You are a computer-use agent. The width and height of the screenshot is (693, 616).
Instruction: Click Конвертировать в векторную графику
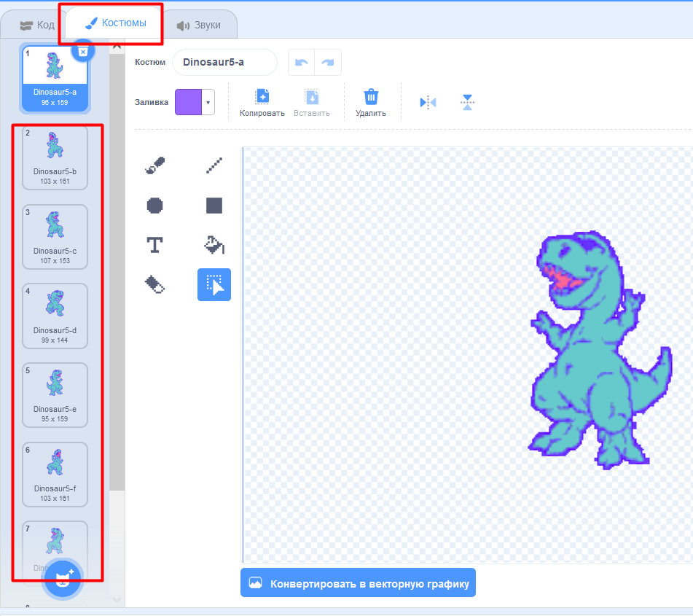click(358, 582)
